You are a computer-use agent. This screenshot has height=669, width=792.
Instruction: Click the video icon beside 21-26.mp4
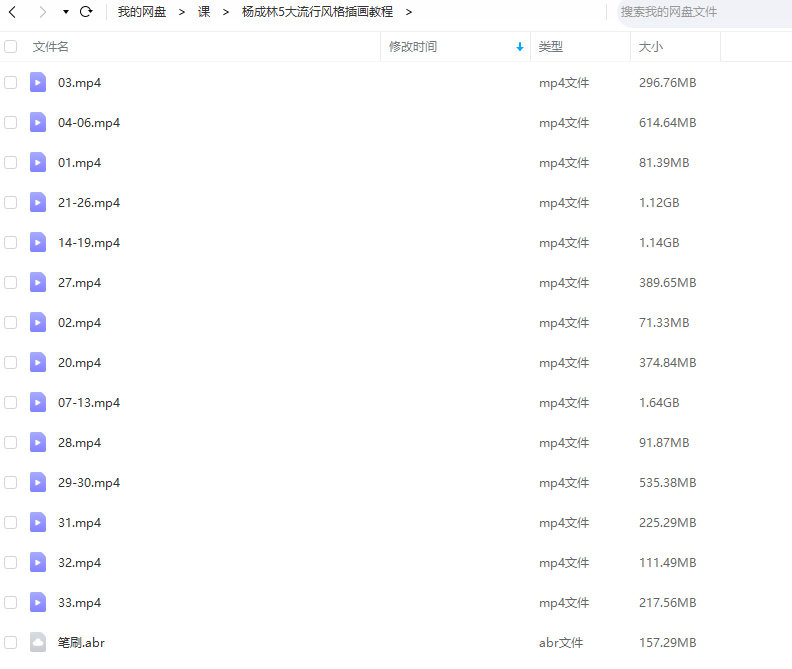[38, 203]
